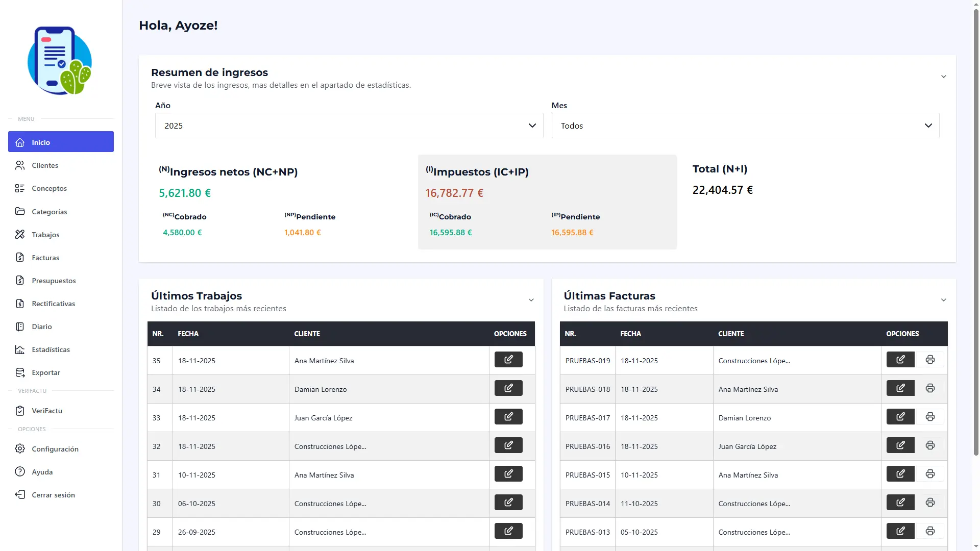
Task: Open the Mes dropdown showing Todos
Action: tap(745, 126)
